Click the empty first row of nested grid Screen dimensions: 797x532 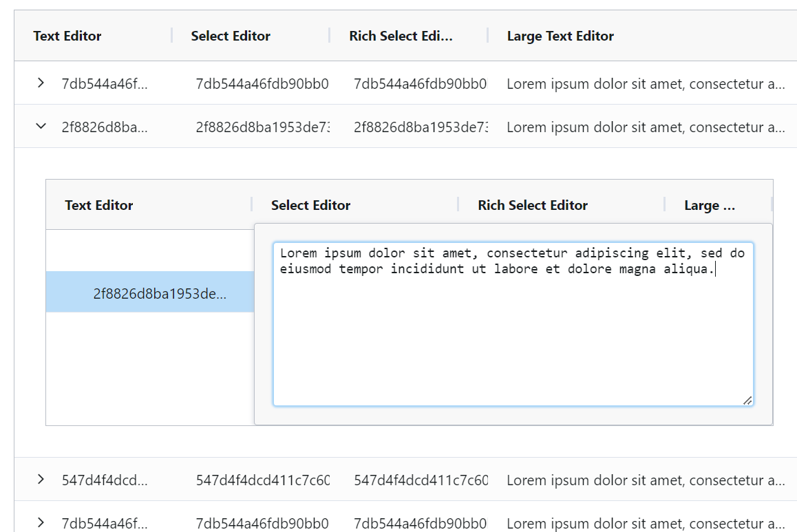point(150,250)
